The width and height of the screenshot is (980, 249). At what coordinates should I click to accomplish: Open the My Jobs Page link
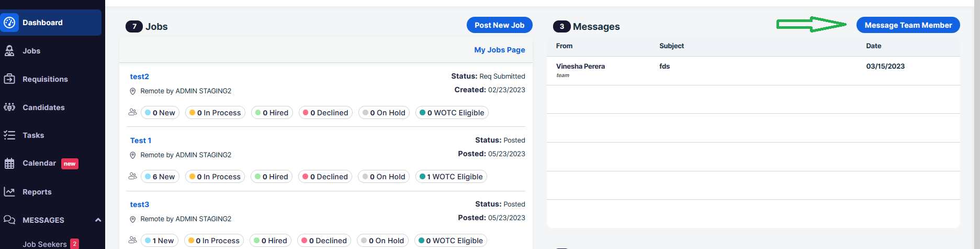click(500, 50)
